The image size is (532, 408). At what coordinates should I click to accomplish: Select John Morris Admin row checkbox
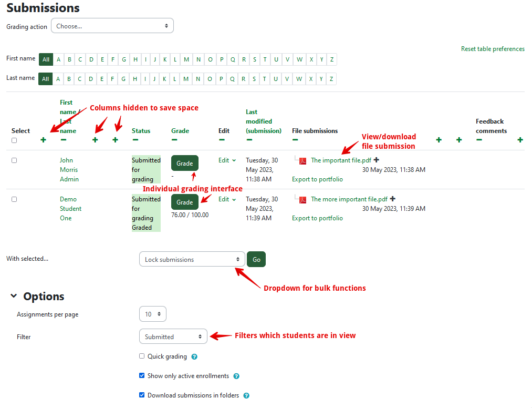pos(14,160)
